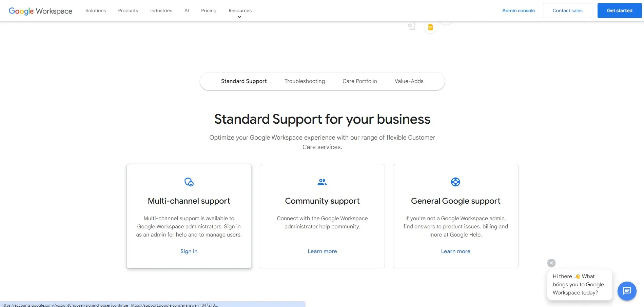Click the people icon above Community support
Viewport: 644px width, 307px height.
point(322,182)
